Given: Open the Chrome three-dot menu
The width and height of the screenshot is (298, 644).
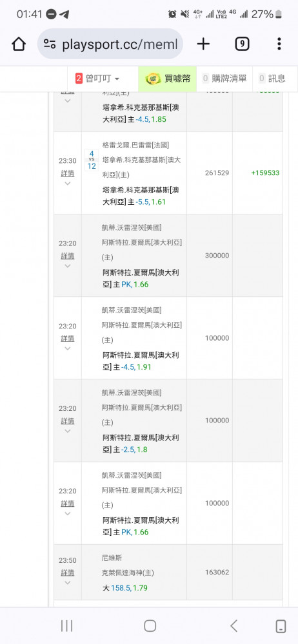Looking at the screenshot, I should click(x=279, y=44).
